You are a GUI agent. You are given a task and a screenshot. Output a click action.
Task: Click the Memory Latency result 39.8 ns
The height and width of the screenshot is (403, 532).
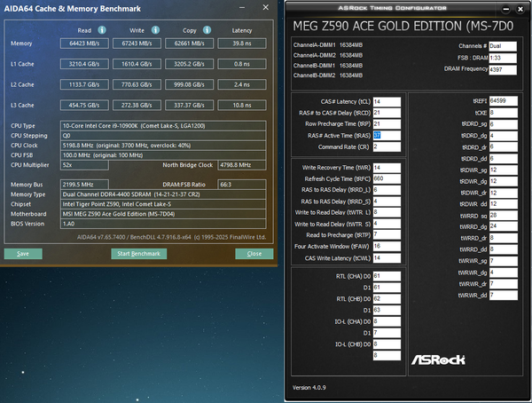tap(242, 43)
